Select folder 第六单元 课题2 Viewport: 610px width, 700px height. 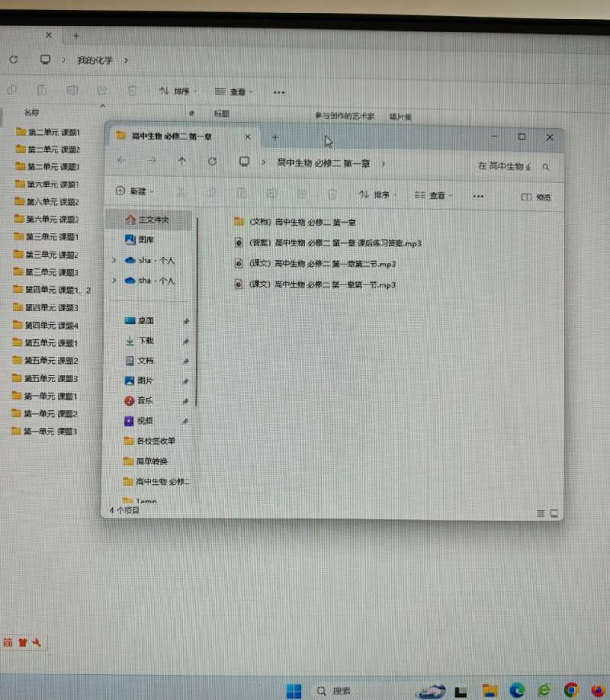point(47,202)
